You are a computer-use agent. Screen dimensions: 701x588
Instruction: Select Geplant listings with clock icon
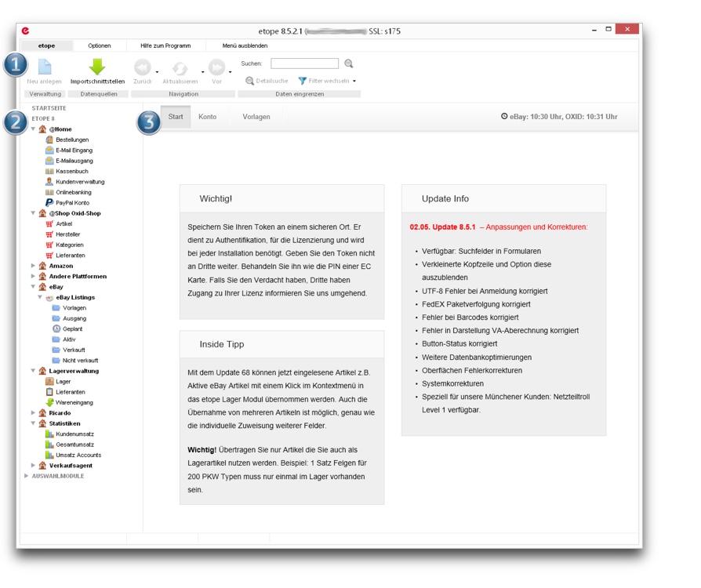[72, 328]
